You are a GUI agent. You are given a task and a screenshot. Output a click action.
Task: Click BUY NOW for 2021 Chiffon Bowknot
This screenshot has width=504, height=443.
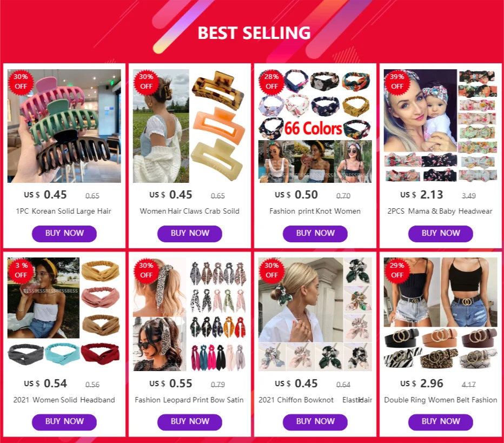pyautogui.click(x=315, y=422)
